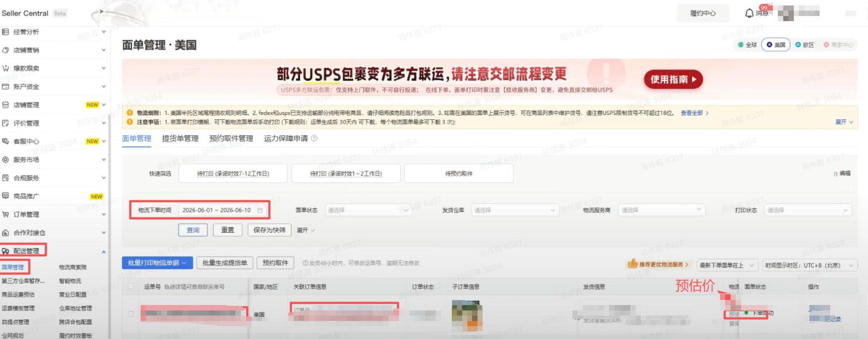Click the 保存为快筛 button
This screenshot has width=868, height=339.
point(269,230)
